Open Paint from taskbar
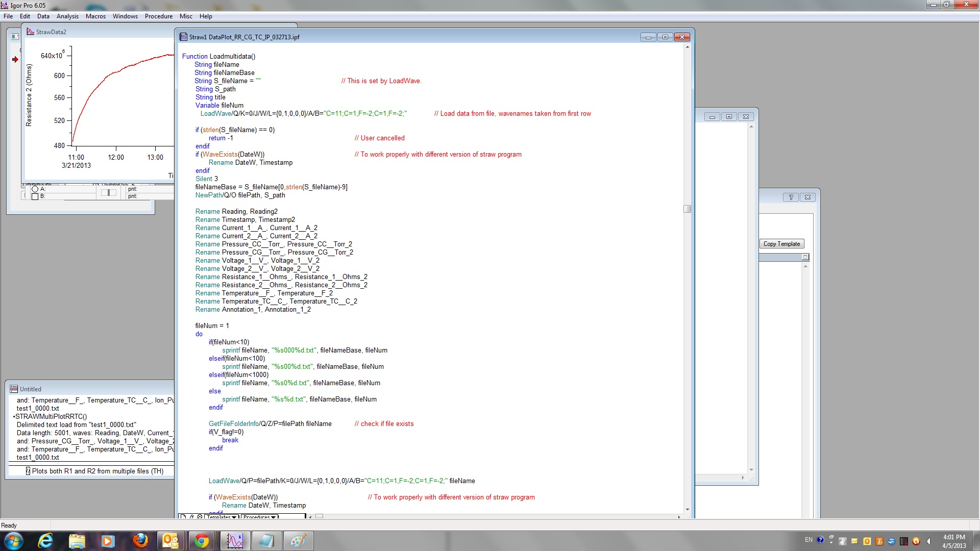This screenshot has width=980, height=551. click(298, 541)
